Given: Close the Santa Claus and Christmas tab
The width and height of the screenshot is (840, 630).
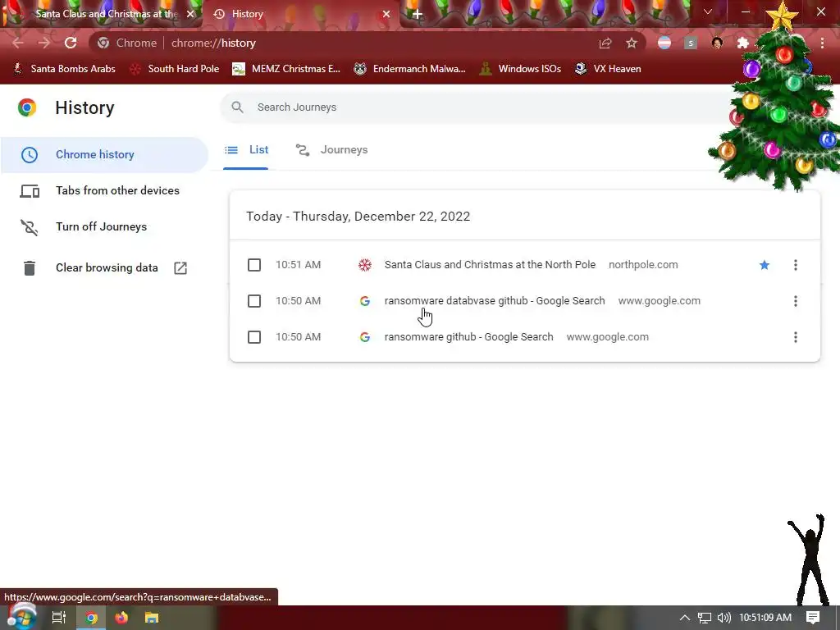Looking at the screenshot, I should coord(190,14).
